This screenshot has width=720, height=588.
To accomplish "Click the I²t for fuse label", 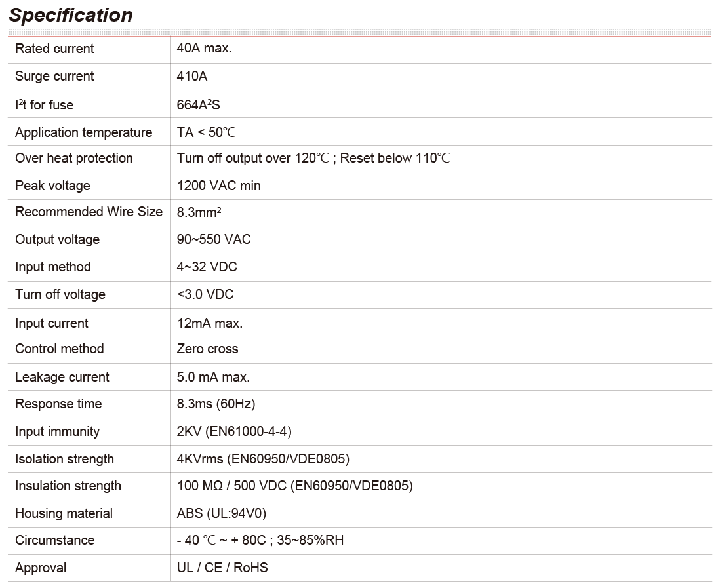I will (x=45, y=105).
